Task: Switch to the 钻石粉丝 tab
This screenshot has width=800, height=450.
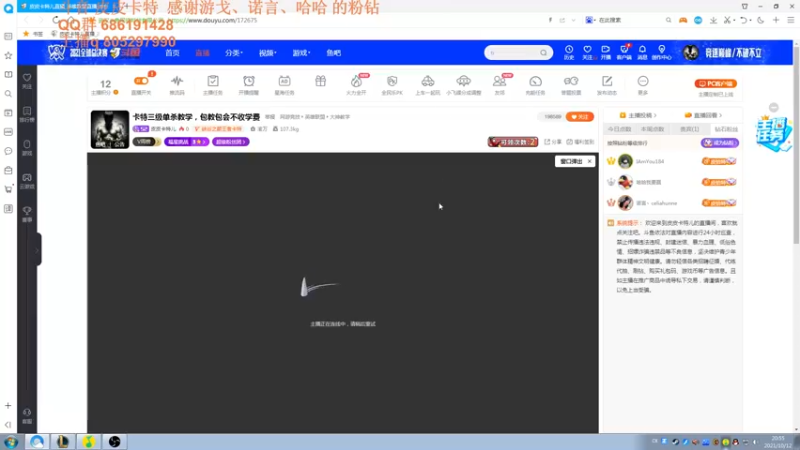Action: click(x=726, y=129)
